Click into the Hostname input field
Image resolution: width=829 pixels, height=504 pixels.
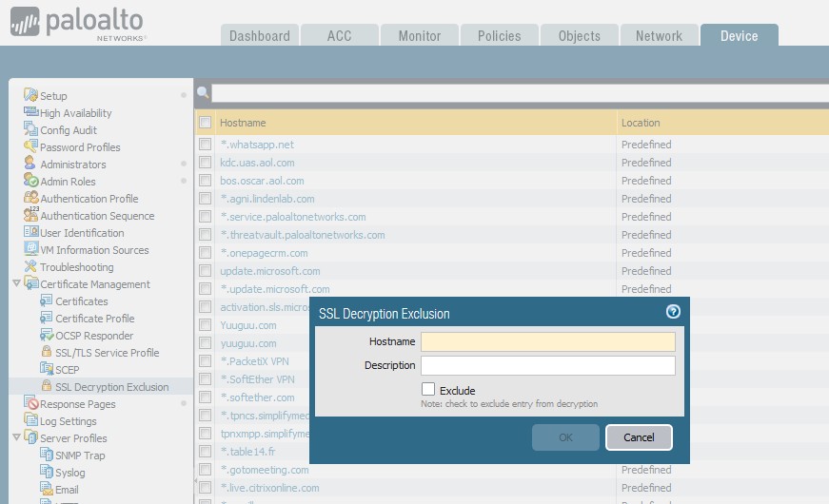click(547, 341)
